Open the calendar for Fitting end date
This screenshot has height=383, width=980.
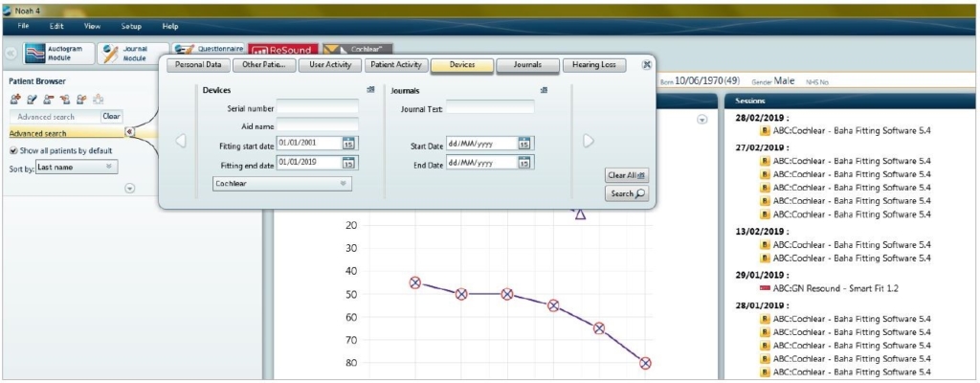[348, 163]
